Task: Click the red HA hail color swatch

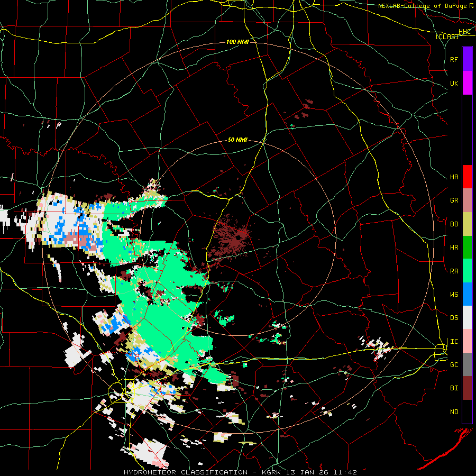Action: tap(467, 177)
